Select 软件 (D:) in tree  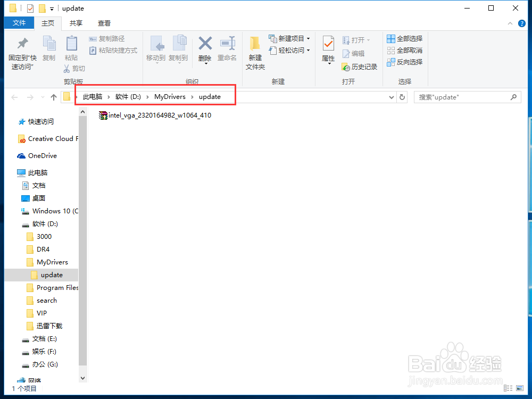click(40, 224)
